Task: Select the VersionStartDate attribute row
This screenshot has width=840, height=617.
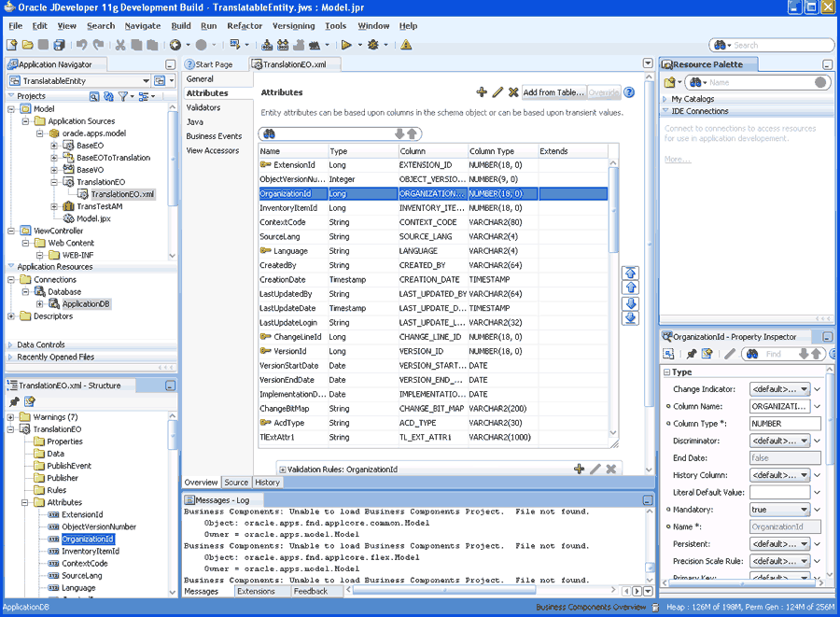Action: [433, 366]
